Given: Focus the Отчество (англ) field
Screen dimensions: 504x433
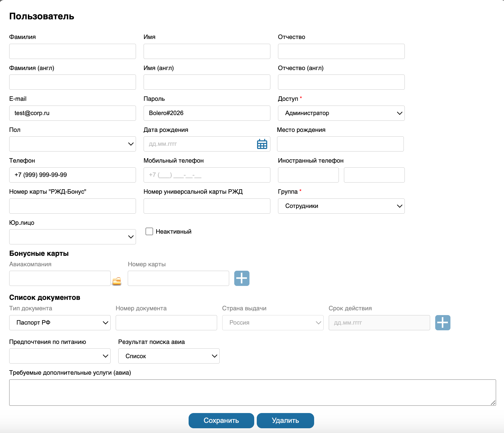Looking at the screenshot, I should [341, 82].
